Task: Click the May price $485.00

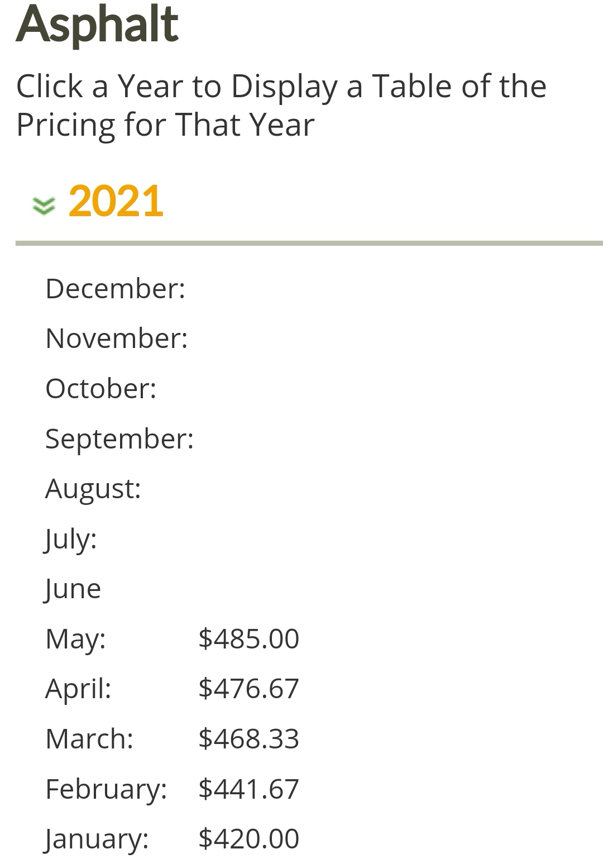Action: [x=249, y=638]
